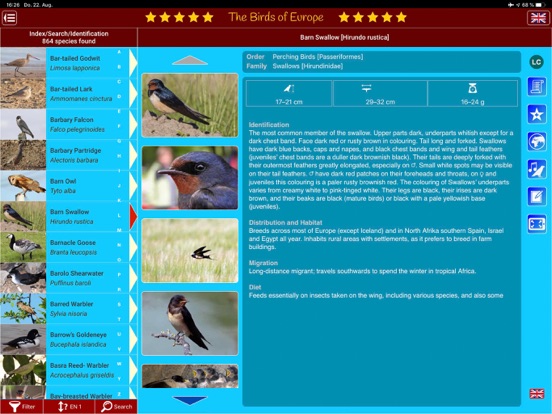Click the sort order EN 1 button
The image size is (552, 414).
coord(69,407)
